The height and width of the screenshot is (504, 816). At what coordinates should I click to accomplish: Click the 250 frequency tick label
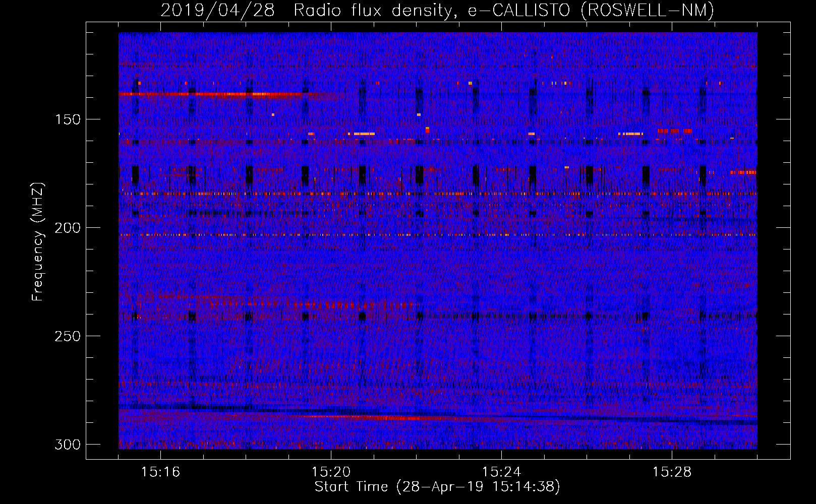click(68, 336)
